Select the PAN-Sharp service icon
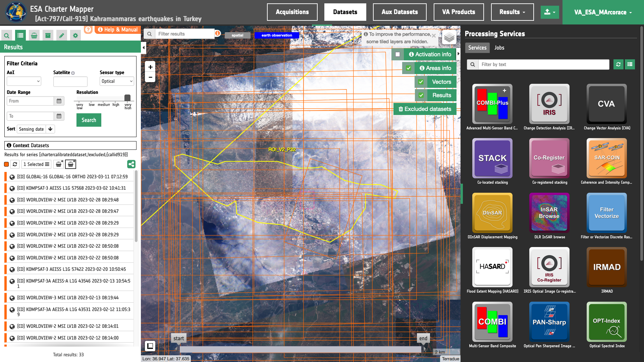The width and height of the screenshot is (644, 362). click(x=549, y=322)
